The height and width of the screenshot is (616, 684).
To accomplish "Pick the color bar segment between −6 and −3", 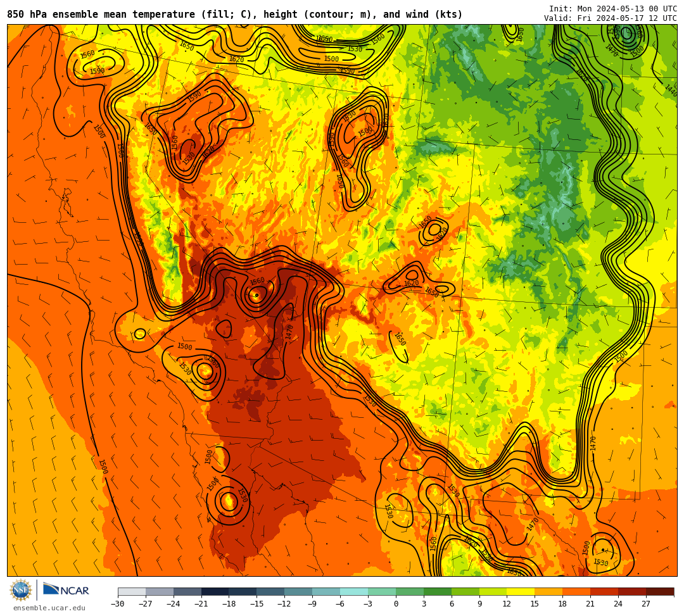I will (354, 591).
